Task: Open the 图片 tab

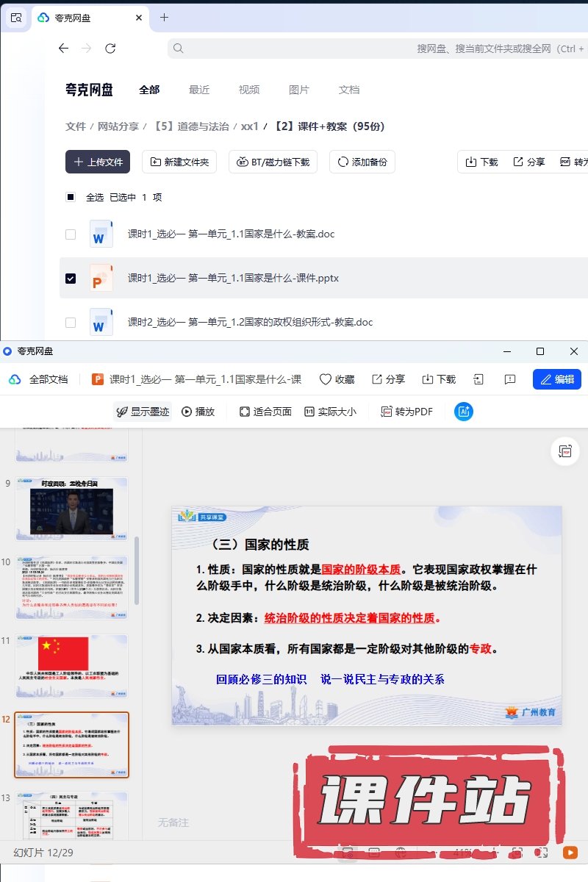Action: (299, 90)
